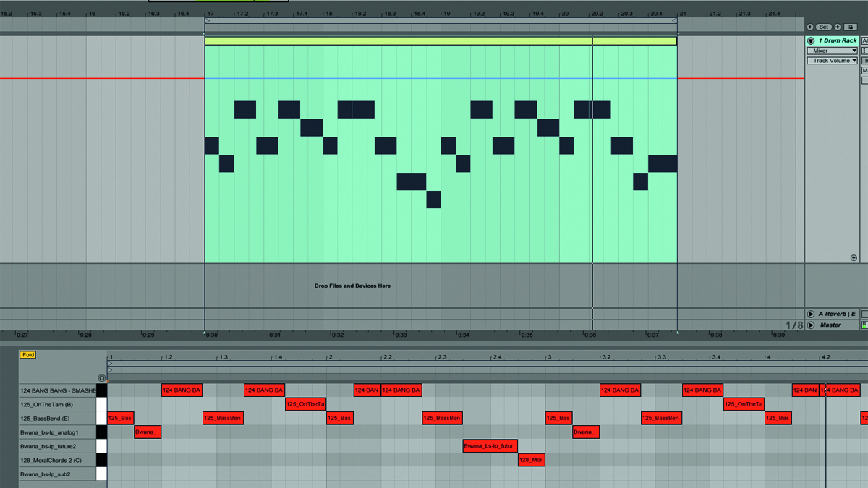
Task: Select the Bwana_bs-lp_sub2 row
Action: 58,474
